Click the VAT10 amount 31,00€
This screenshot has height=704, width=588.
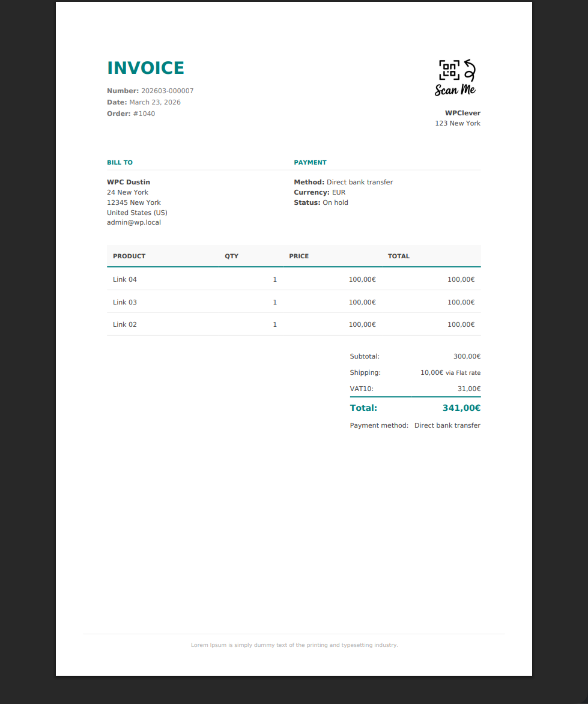468,389
